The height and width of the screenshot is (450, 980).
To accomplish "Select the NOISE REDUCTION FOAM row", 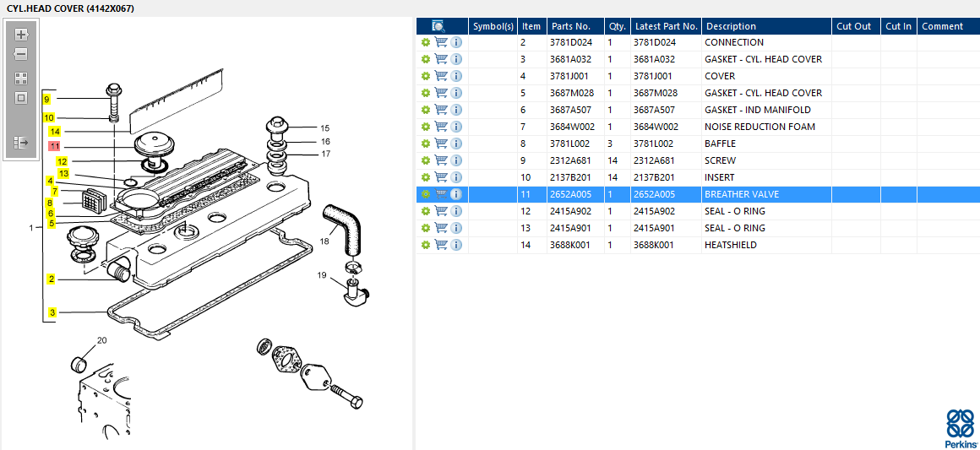I will point(759,127).
